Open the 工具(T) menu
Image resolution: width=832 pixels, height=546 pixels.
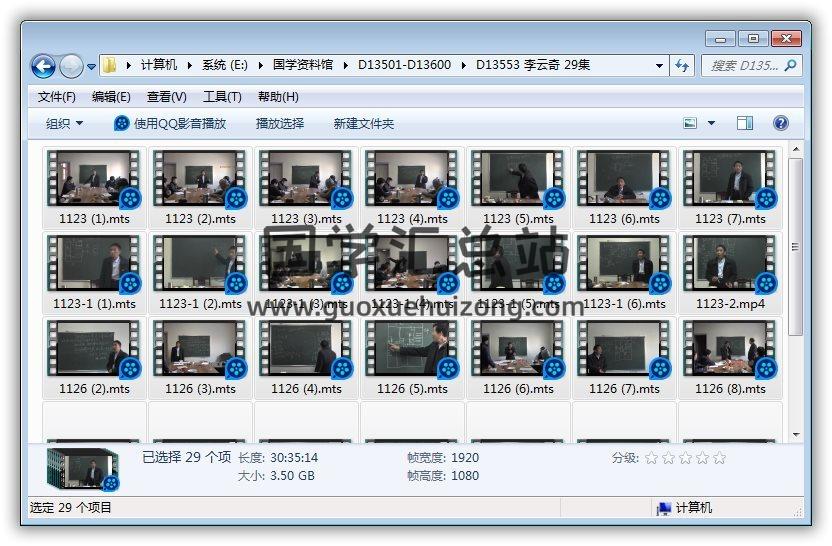click(222, 97)
